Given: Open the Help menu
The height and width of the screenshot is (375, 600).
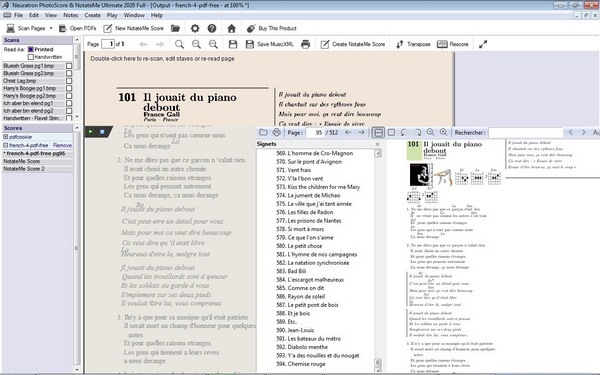Looking at the screenshot, I should point(157,15).
